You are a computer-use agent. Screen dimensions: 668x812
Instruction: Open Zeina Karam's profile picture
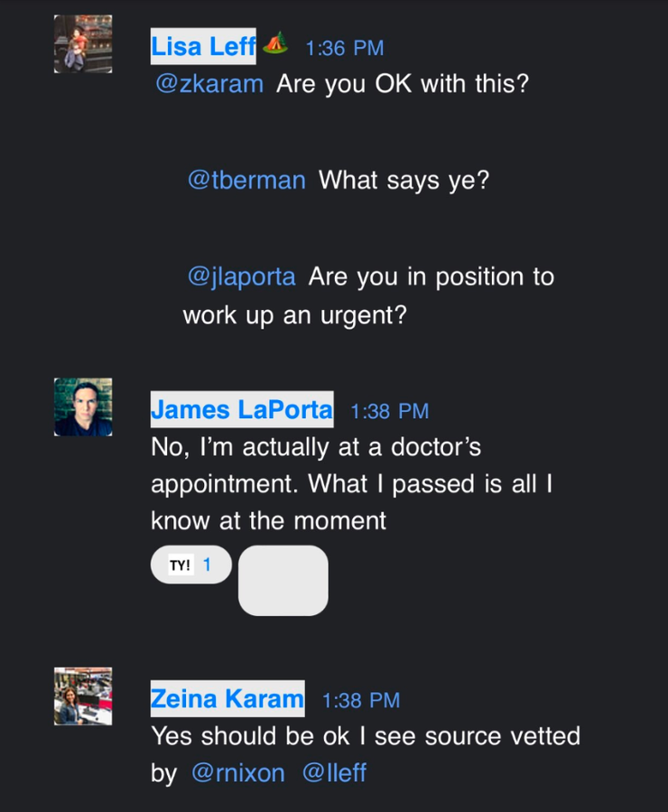83,696
